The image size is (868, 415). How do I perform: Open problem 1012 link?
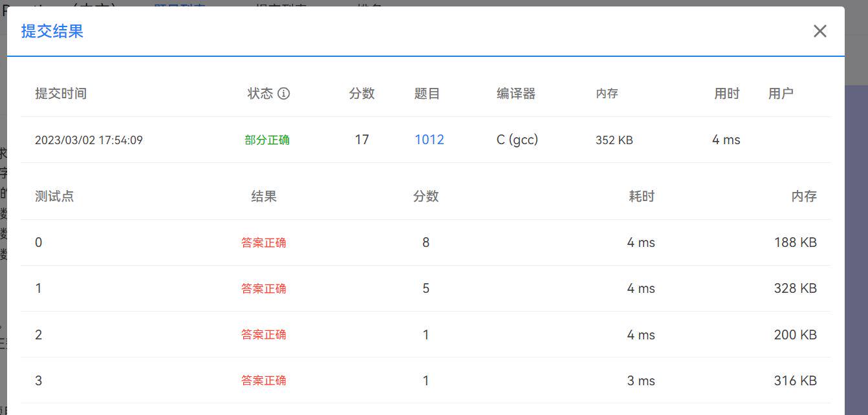(429, 140)
